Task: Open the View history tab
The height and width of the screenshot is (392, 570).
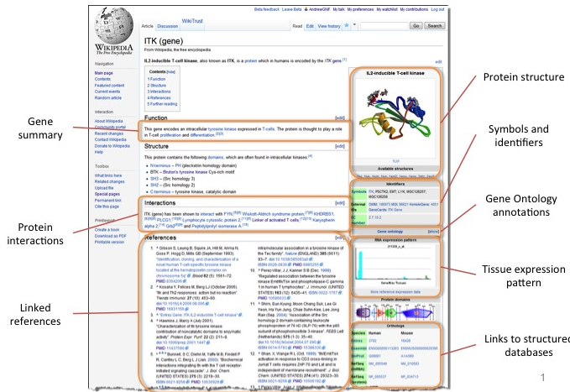Action: pos(329,26)
